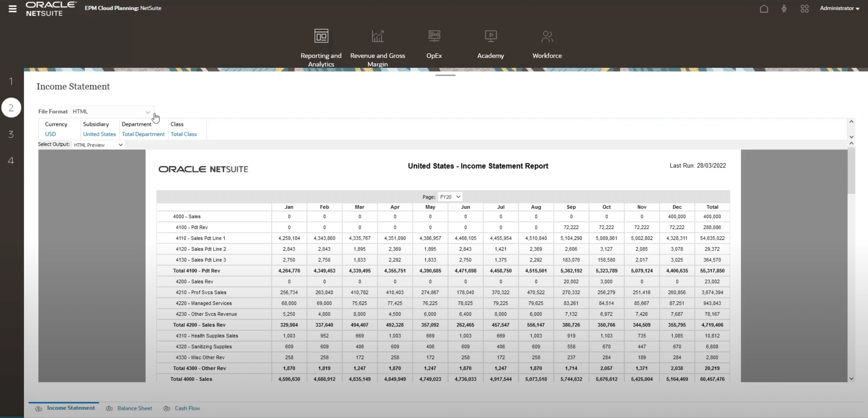The height and width of the screenshot is (418, 868).
Task: Open the OpEx cluster icon
Action: point(434,37)
